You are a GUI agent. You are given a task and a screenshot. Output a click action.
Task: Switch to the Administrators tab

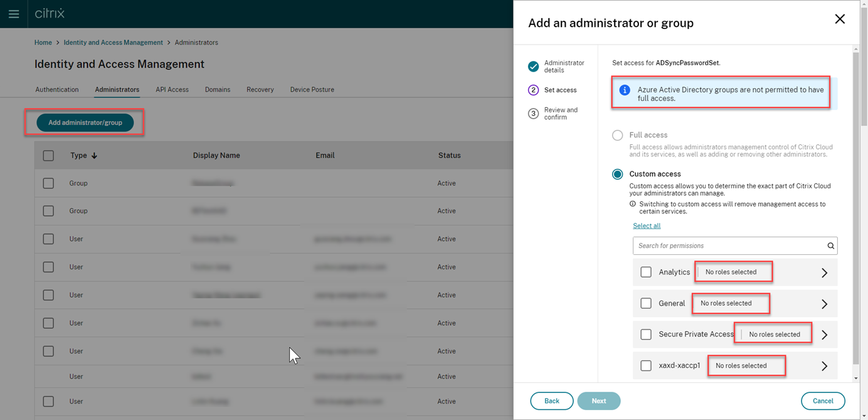click(117, 90)
